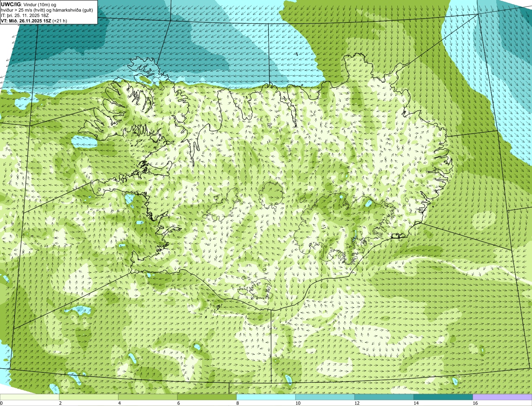This screenshot has height=406, width=532.
Task: Click the "16" label on the colour bar
Action: 475,403
